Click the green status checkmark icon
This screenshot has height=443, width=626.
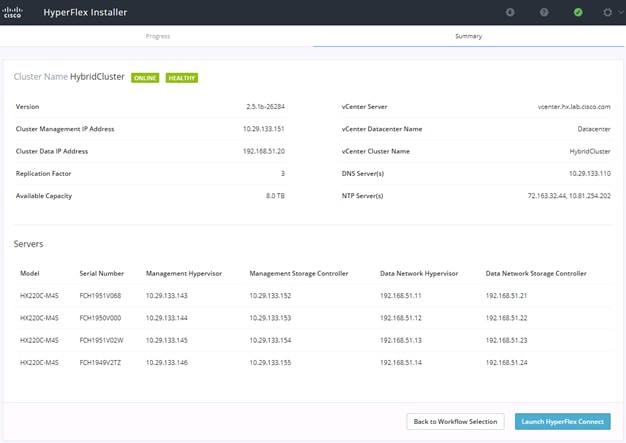tap(578, 12)
